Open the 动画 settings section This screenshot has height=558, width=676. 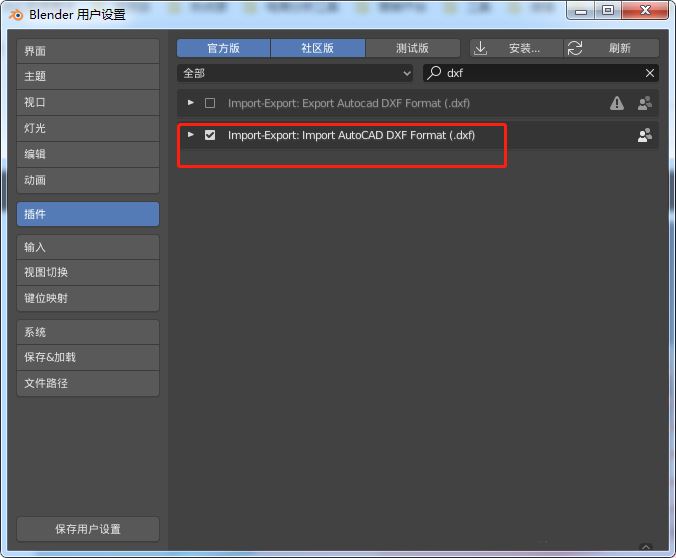point(88,180)
